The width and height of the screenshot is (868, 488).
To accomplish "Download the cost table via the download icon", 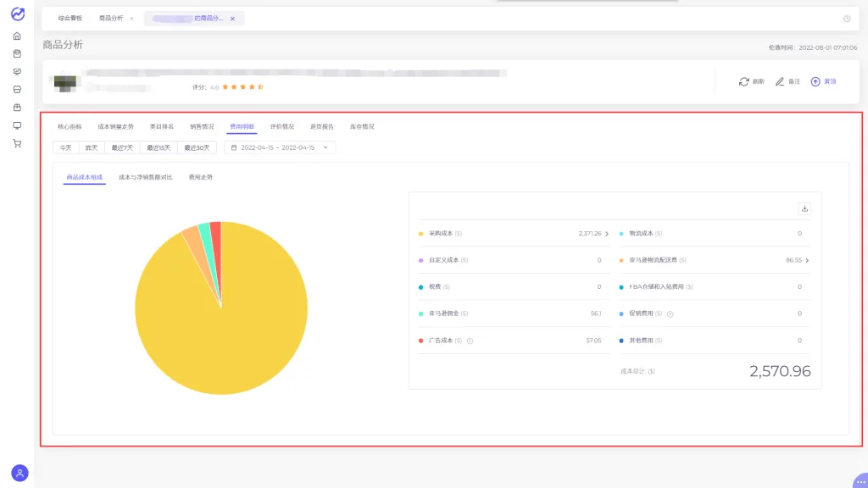I will pyautogui.click(x=804, y=208).
